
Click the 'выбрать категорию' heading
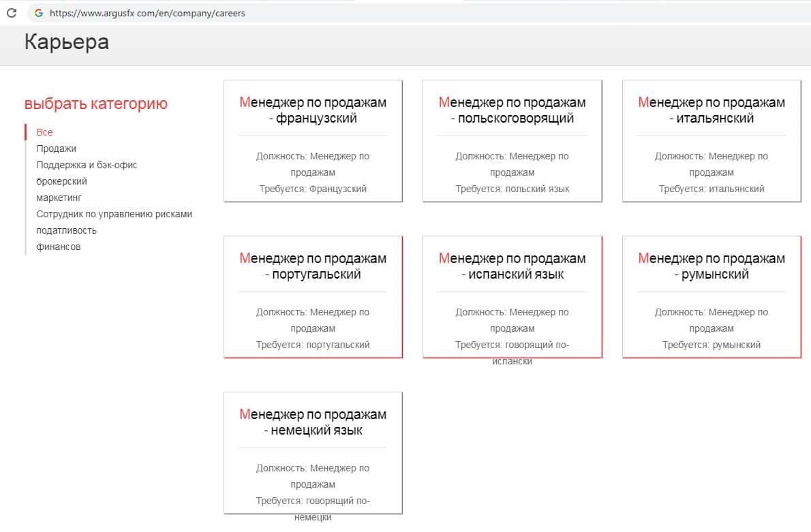click(95, 104)
